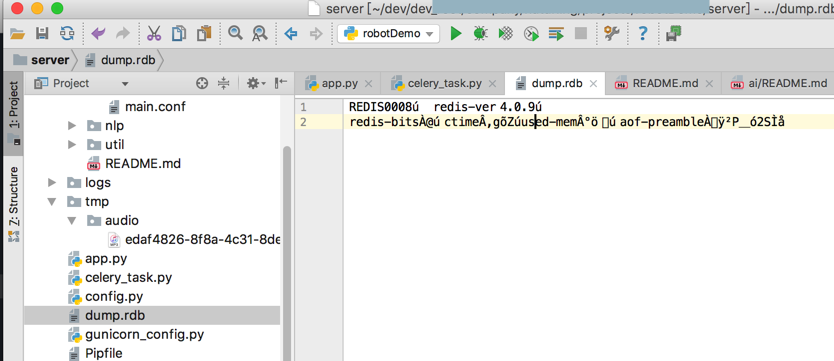Toggle the 1: Project tool window button
The image size is (834, 361).
coord(14,113)
